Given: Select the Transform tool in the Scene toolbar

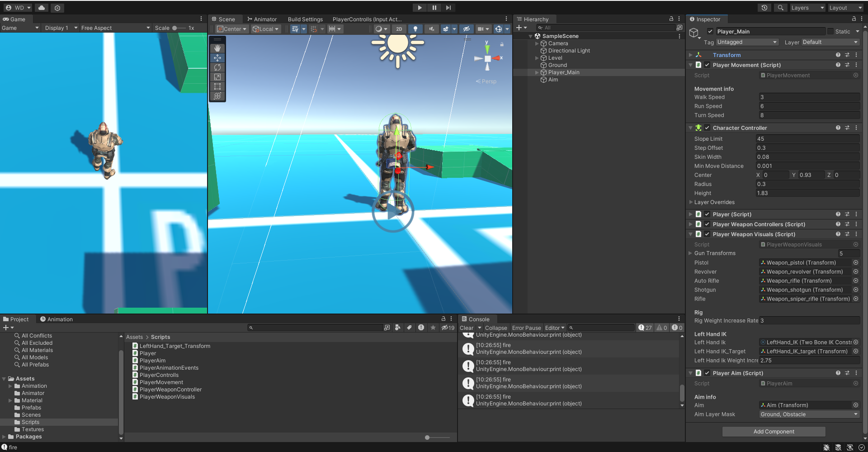Looking at the screenshot, I should (x=217, y=95).
